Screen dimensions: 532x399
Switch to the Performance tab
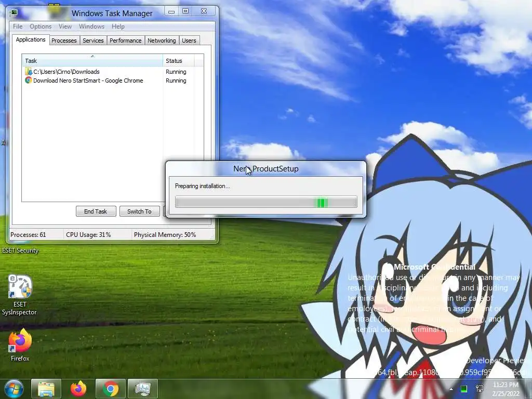pyautogui.click(x=126, y=41)
